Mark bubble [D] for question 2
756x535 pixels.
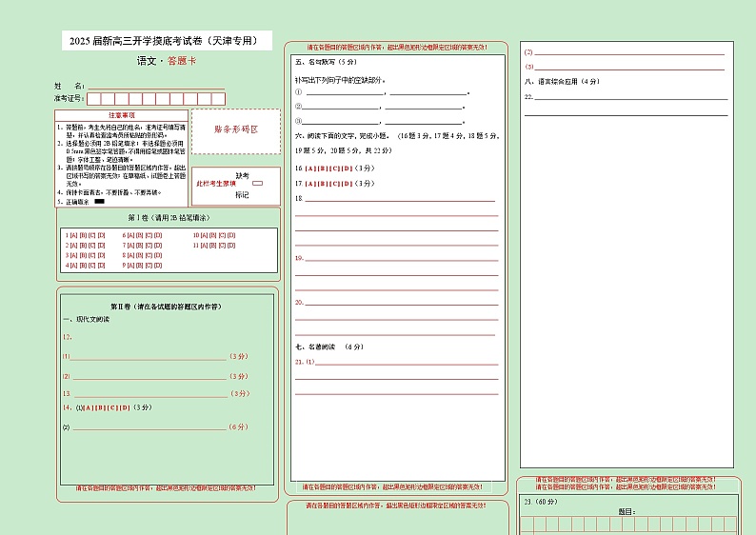point(101,246)
